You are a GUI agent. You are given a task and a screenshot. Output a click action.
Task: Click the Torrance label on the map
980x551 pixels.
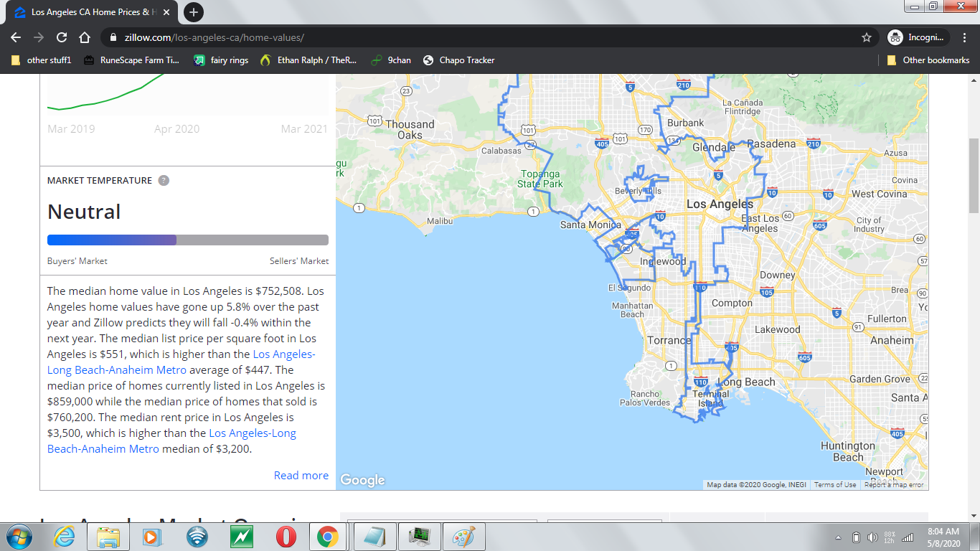point(669,340)
